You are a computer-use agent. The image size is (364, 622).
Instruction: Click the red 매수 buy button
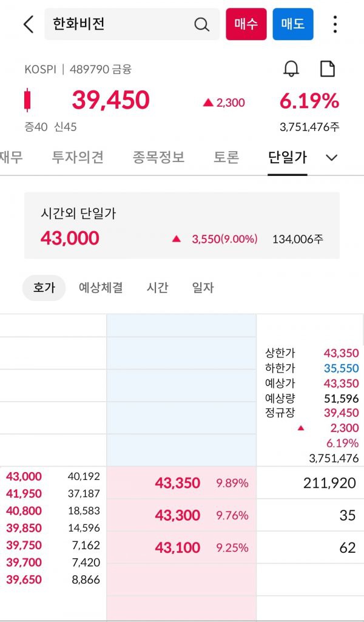246,24
